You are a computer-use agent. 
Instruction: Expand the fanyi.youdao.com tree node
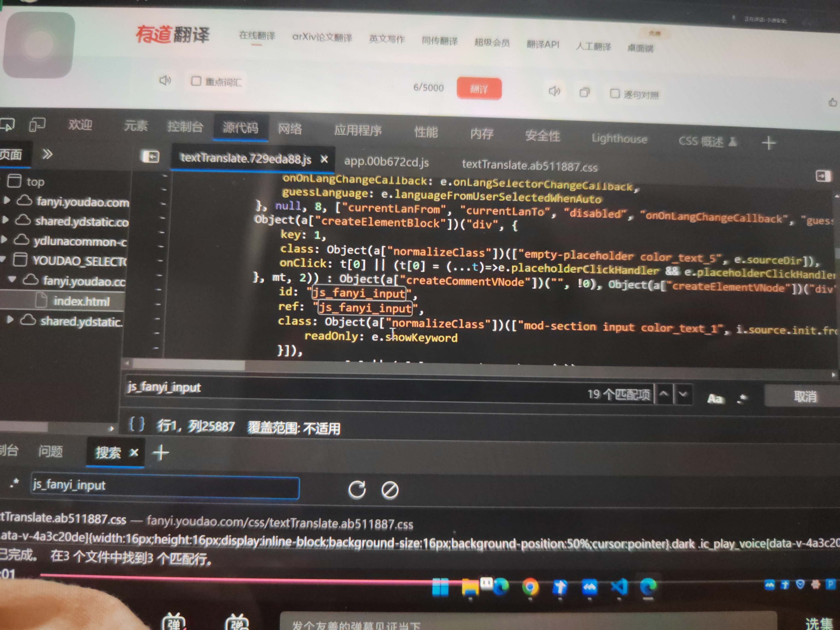[6, 200]
